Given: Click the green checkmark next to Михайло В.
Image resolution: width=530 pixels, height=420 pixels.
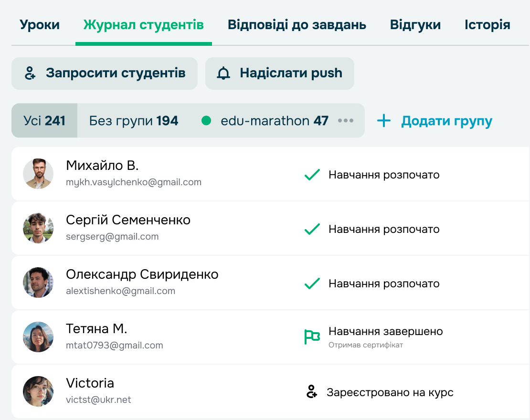Looking at the screenshot, I should click(x=311, y=175).
